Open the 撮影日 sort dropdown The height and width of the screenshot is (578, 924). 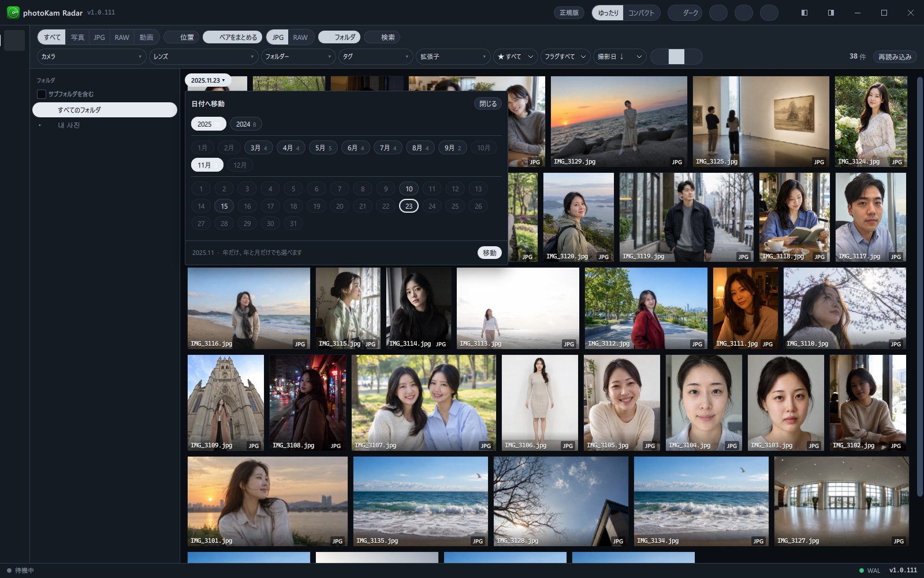tap(619, 57)
